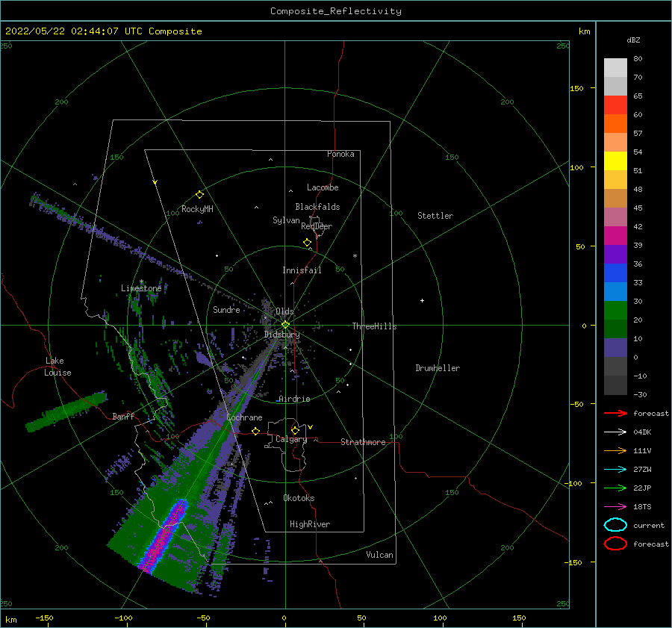Click the yellow diamond marker beside RockyMH
The width and height of the screenshot is (672, 628).
coord(199,195)
